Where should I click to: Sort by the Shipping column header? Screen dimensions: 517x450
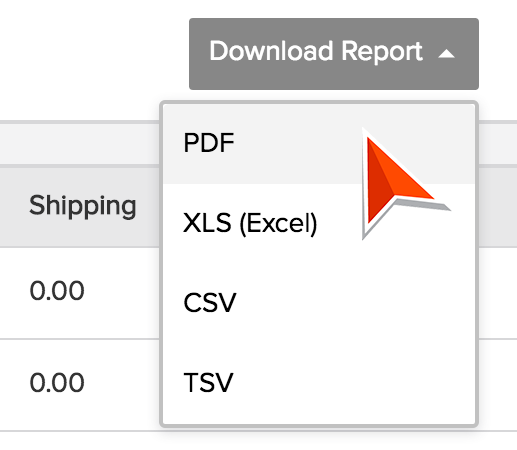[83, 206]
